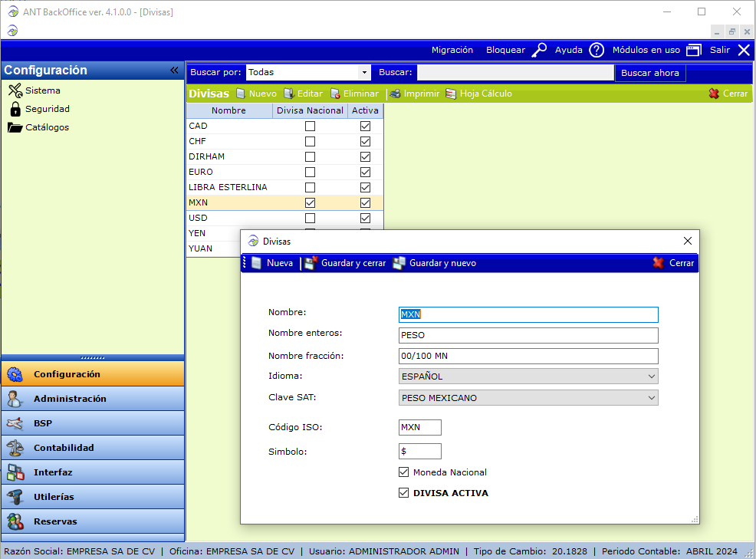
Task: Click the Imprimir printer icon
Action: click(395, 94)
